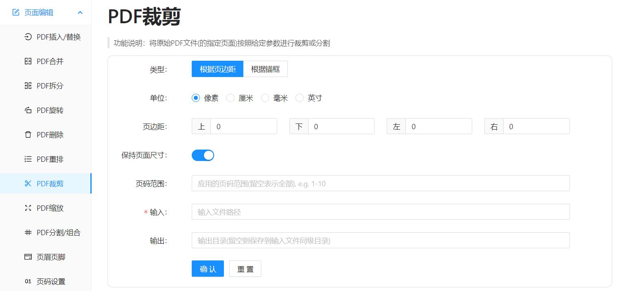Select the 毫米 unit radio button
Screen dimensions: 644x291
pyautogui.click(x=265, y=98)
